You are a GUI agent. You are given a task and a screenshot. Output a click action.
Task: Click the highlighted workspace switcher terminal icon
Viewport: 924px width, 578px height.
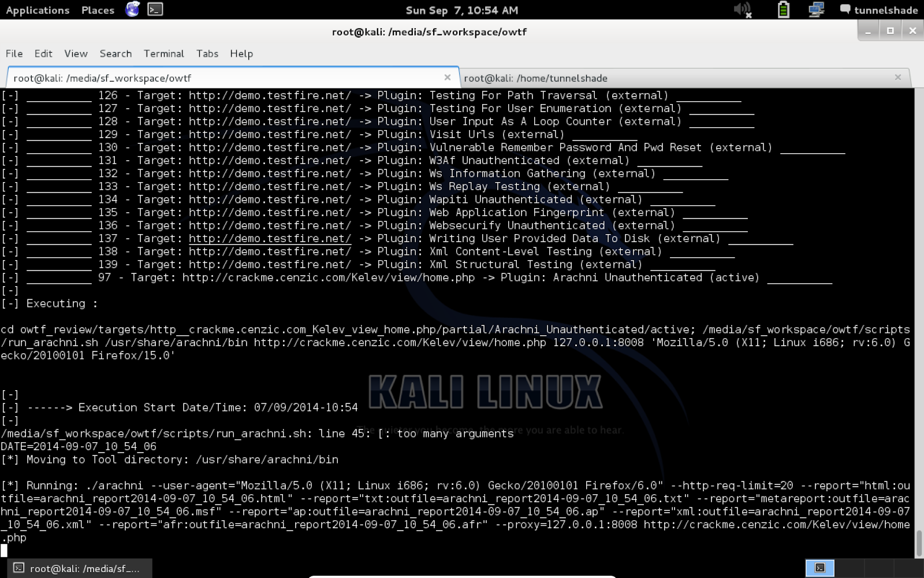click(820, 568)
